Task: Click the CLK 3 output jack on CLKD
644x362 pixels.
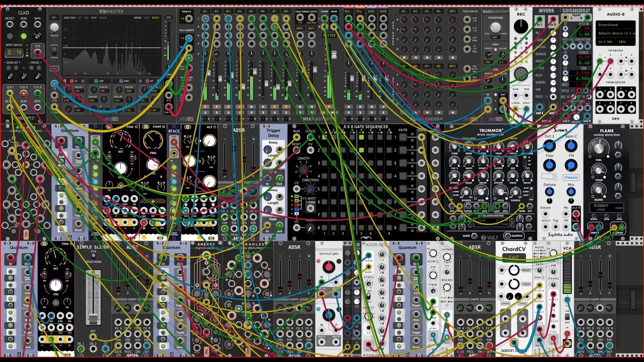Action: point(38,93)
